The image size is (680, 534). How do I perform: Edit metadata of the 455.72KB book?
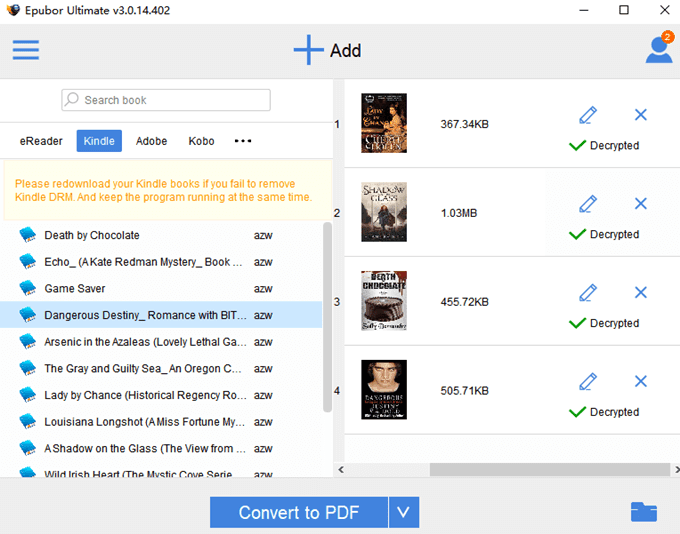pos(588,293)
